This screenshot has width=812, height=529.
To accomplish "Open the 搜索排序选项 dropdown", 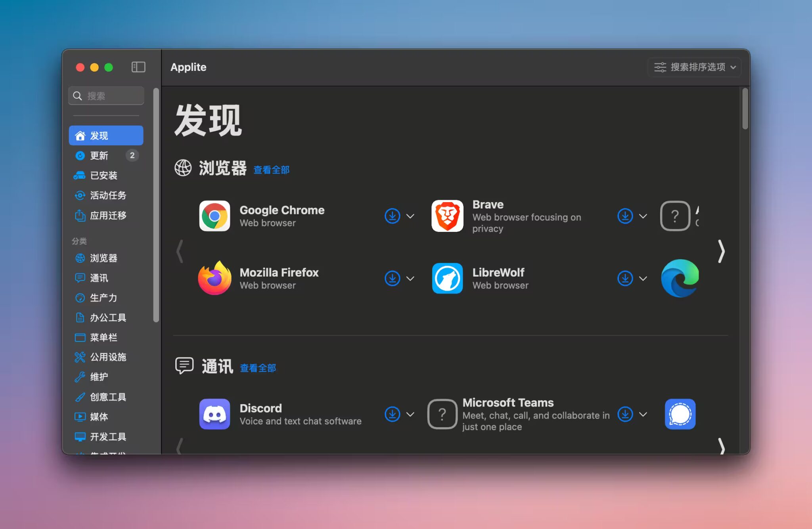I will 694,67.
